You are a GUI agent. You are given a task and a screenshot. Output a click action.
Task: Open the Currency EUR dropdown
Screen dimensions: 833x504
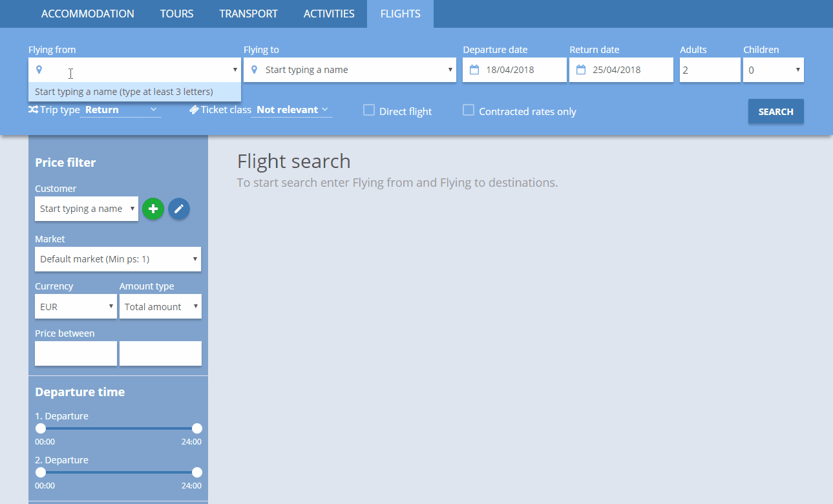(x=76, y=306)
